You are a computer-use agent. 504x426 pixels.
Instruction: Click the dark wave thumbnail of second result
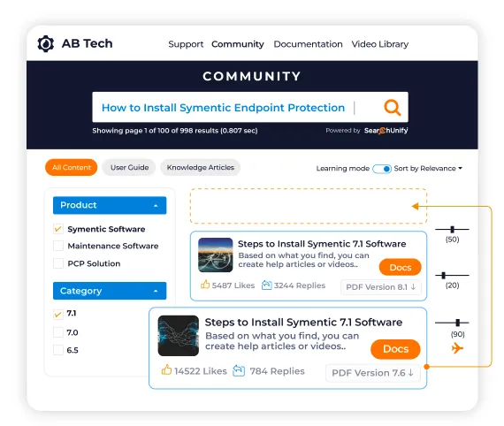click(179, 336)
